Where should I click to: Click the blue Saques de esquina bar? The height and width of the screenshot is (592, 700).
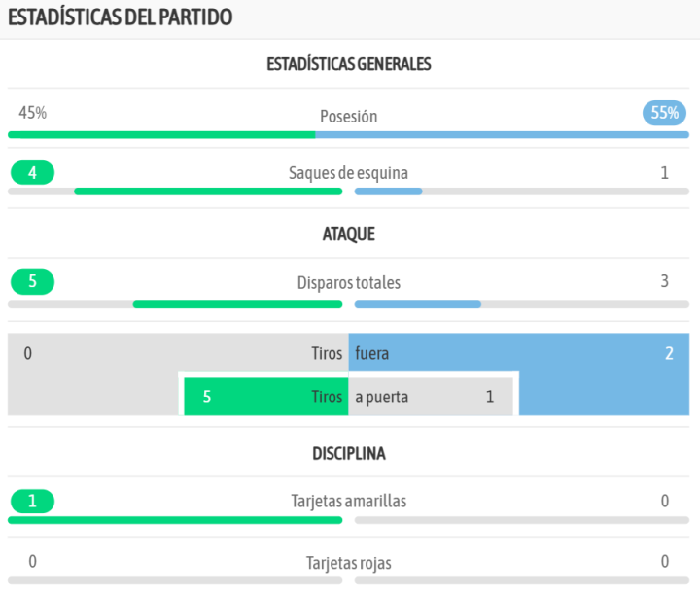(x=388, y=192)
